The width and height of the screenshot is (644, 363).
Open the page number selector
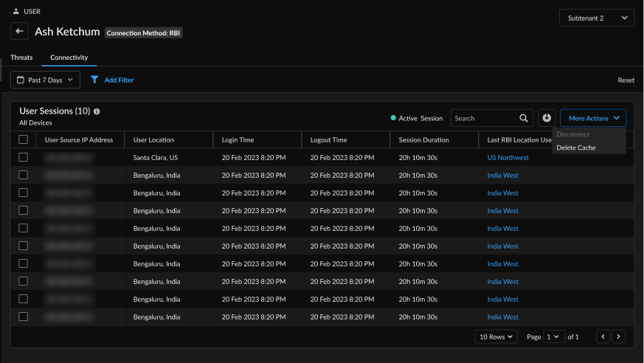[554, 336]
